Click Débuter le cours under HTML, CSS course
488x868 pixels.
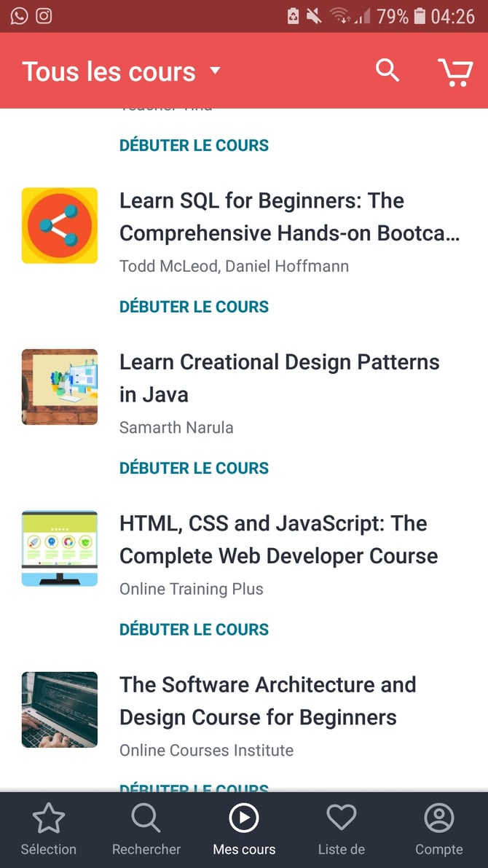(194, 630)
